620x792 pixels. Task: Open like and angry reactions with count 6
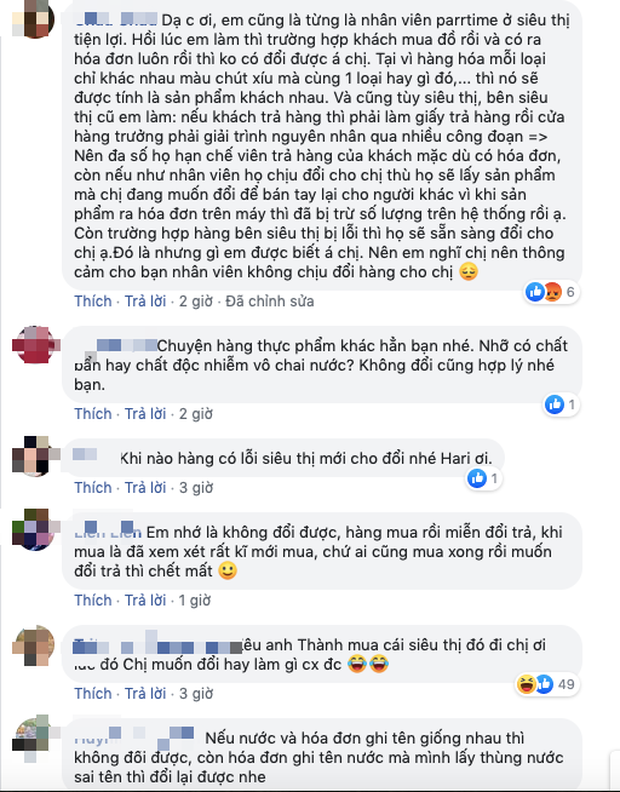551,292
